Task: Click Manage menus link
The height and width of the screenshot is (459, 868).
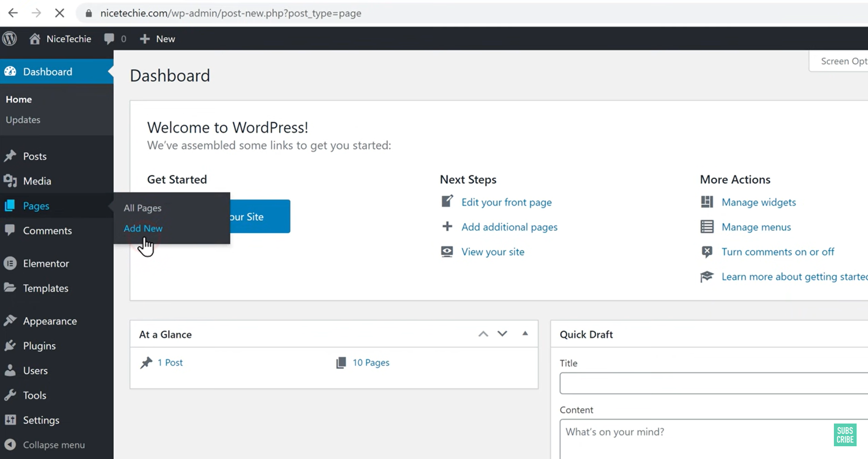Action: point(756,227)
